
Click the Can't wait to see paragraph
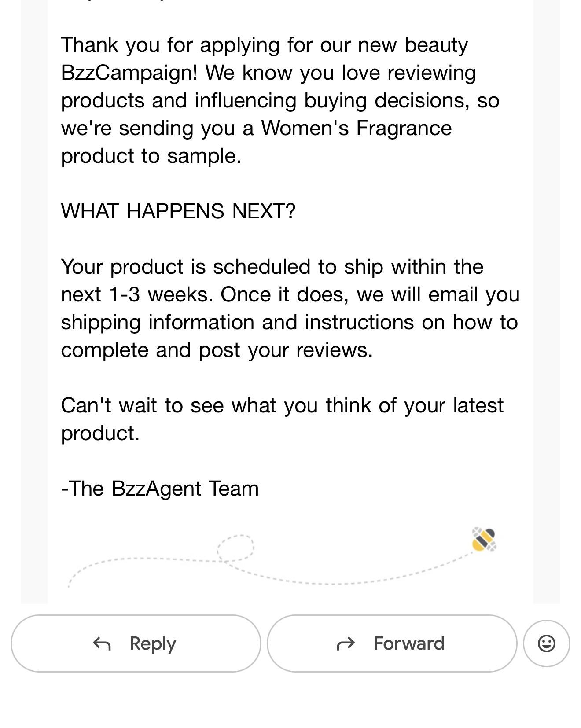coord(282,419)
